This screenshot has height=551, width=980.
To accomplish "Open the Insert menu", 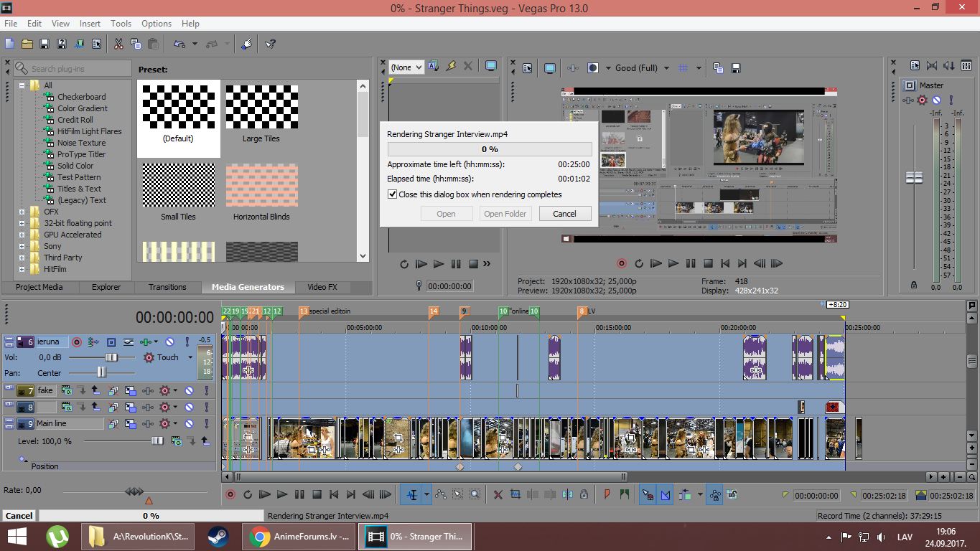I will 90,24.
